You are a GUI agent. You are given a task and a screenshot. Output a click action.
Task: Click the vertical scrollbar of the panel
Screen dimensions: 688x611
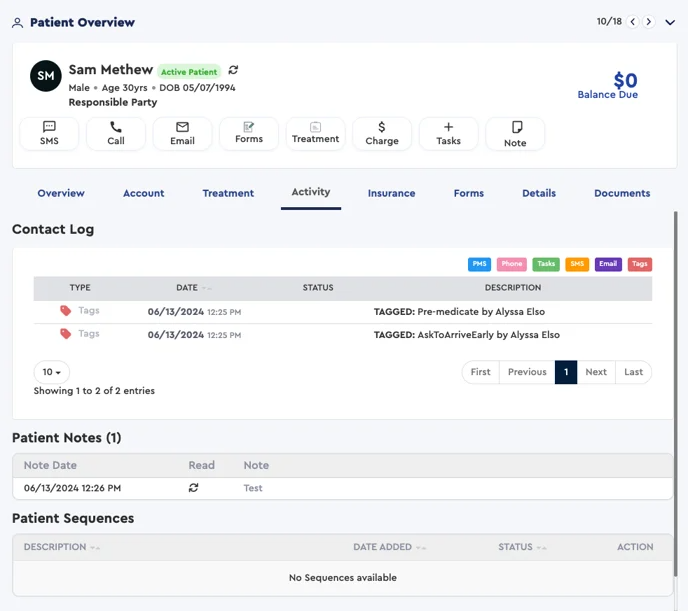tap(675, 395)
